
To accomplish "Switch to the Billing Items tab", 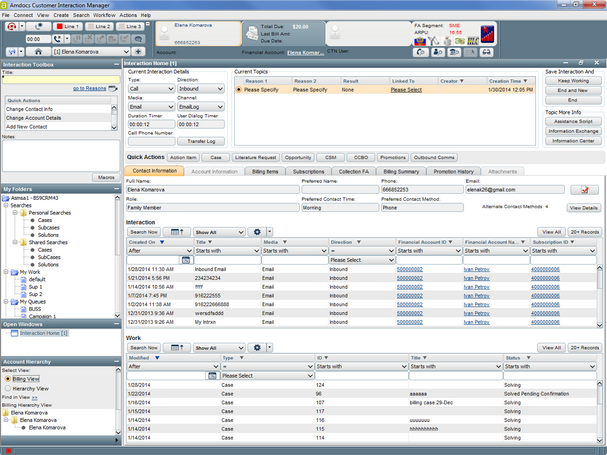I will pos(265,172).
